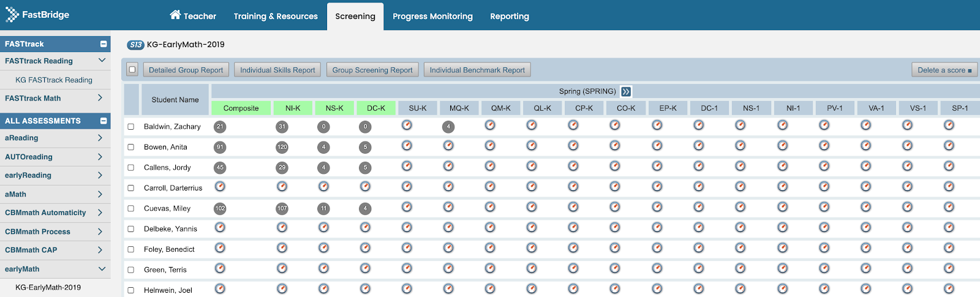The width and height of the screenshot is (980, 297).
Task: Collapse the ALL ASSESSMENTS section
Action: [104, 121]
